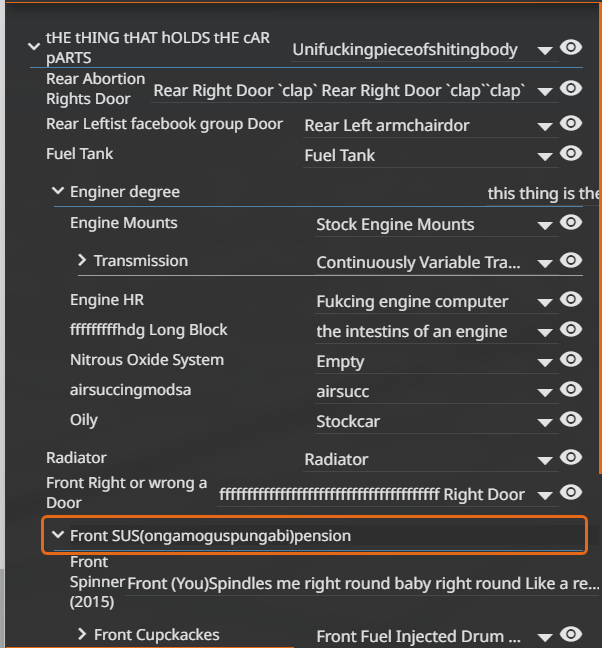
Task: Toggle eye icon next to airsucc
Action: coord(571,390)
